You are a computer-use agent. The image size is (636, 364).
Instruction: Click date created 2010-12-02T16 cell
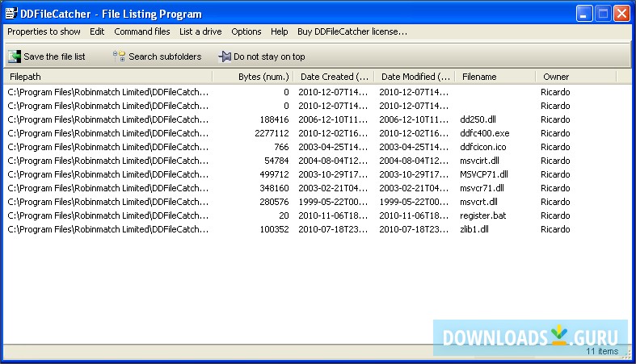(x=333, y=133)
